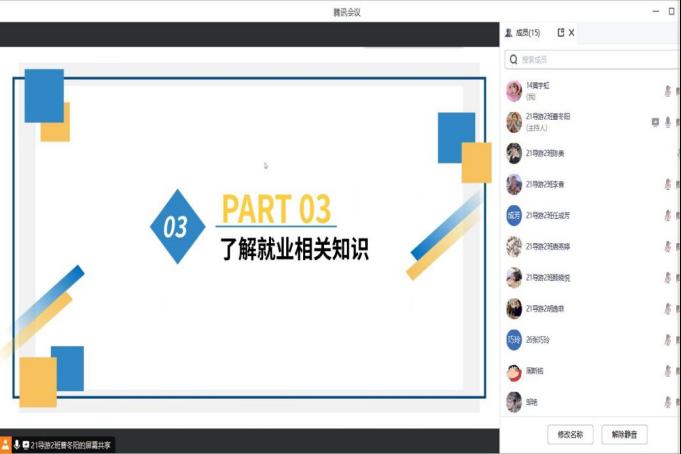Click the 修改名称 rename button
This screenshot has width=681, height=454.
(572, 434)
